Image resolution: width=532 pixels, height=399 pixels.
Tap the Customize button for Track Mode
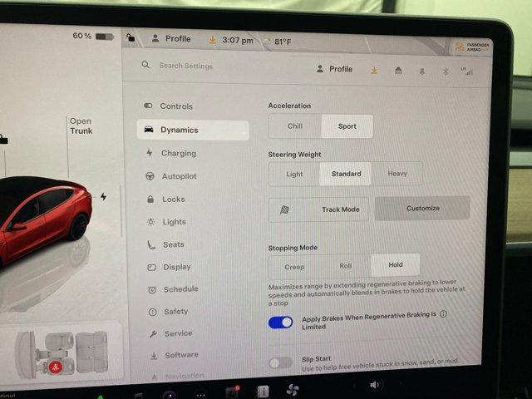(x=422, y=209)
